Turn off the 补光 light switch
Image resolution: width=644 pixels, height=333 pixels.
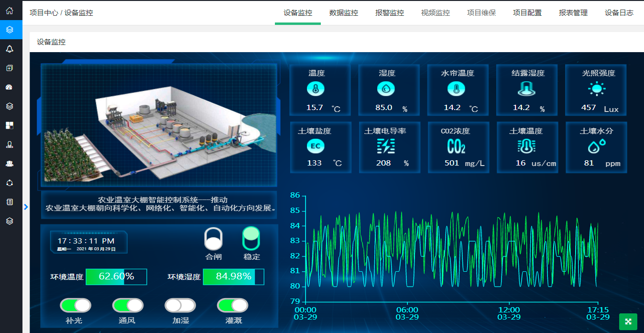point(76,305)
